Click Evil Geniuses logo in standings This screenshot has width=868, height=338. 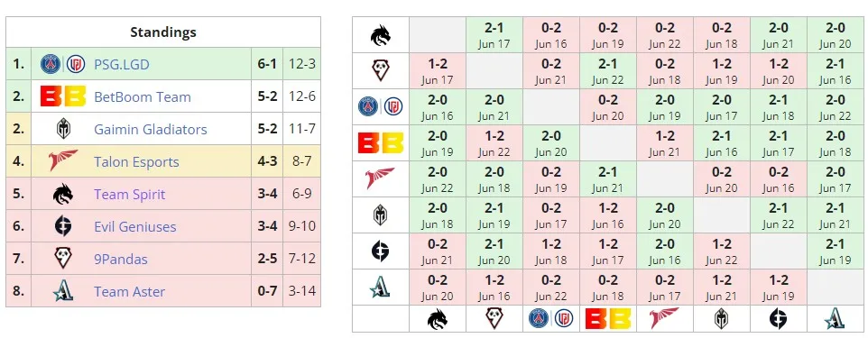coord(63,226)
